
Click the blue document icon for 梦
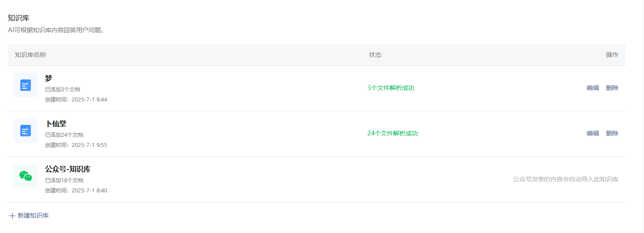[x=26, y=85]
